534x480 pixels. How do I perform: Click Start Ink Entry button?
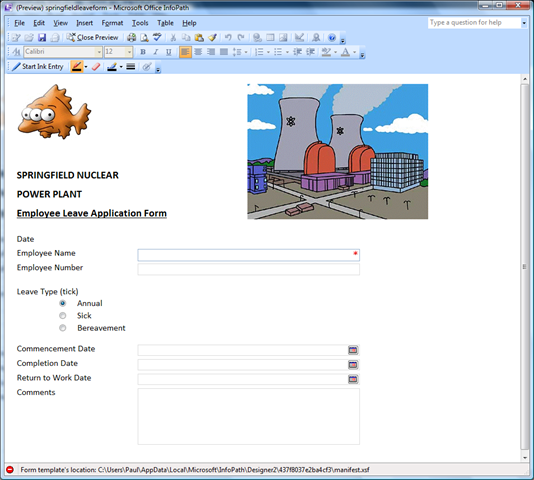(38, 66)
